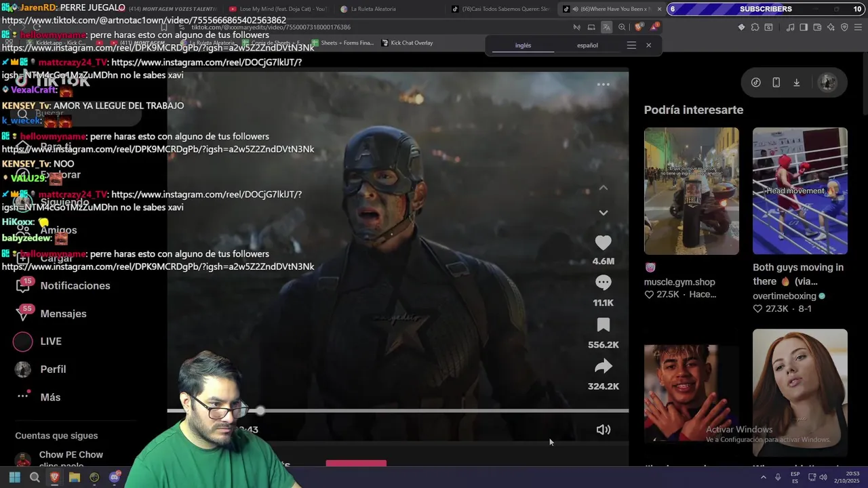Open the ESP language indicator
The width and height of the screenshot is (868, 488).
pos(795,477)
